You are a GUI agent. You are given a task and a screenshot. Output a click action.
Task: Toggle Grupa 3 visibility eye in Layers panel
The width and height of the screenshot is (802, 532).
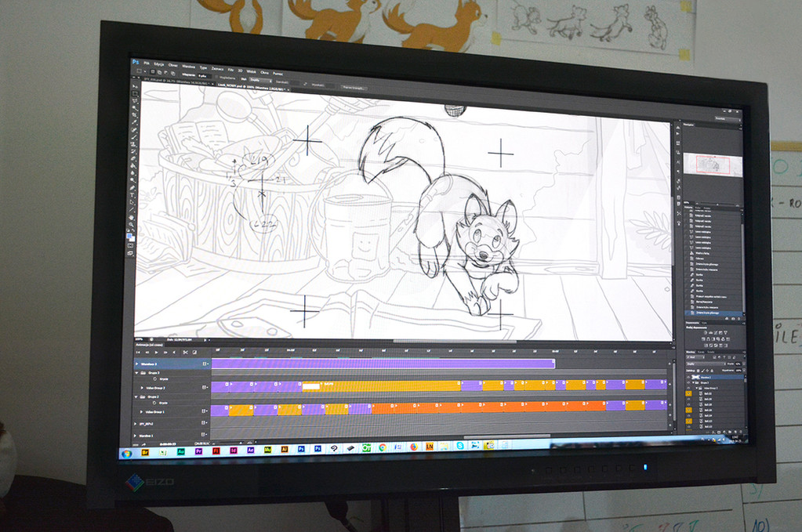688,383
